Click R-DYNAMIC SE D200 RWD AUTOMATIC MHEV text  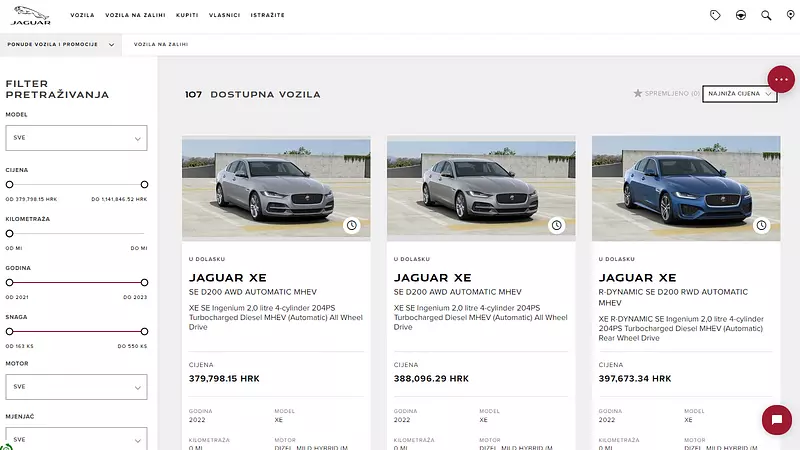click(673, 297)
